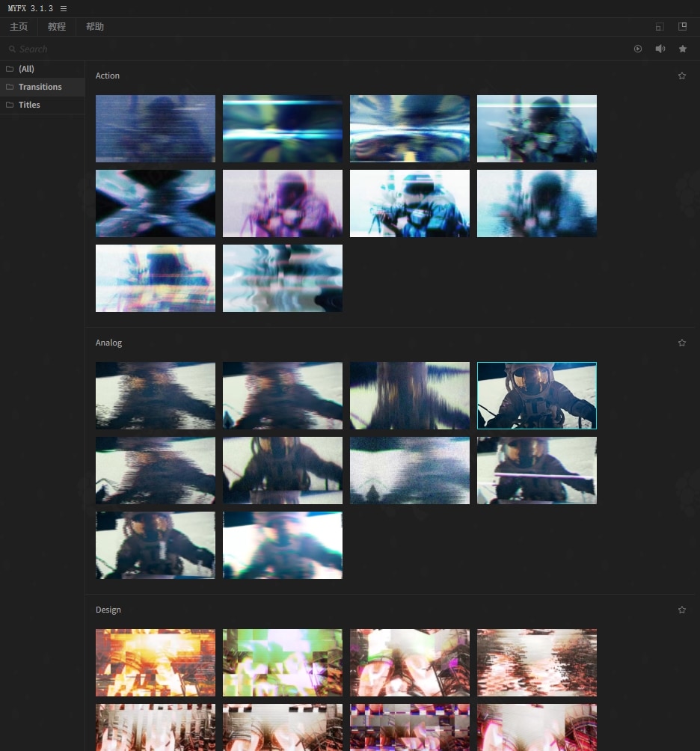
Task: Open the 帮助 tab
Action: [x=95, y=27]
